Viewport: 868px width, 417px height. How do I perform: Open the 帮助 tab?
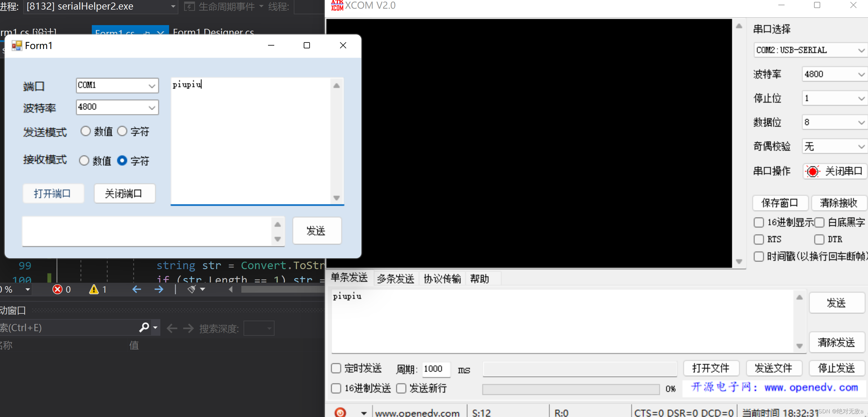coord(480,278)
